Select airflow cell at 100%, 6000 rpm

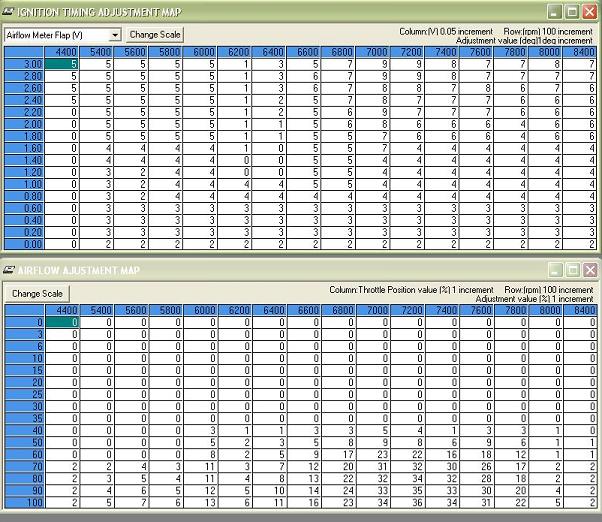200,503
